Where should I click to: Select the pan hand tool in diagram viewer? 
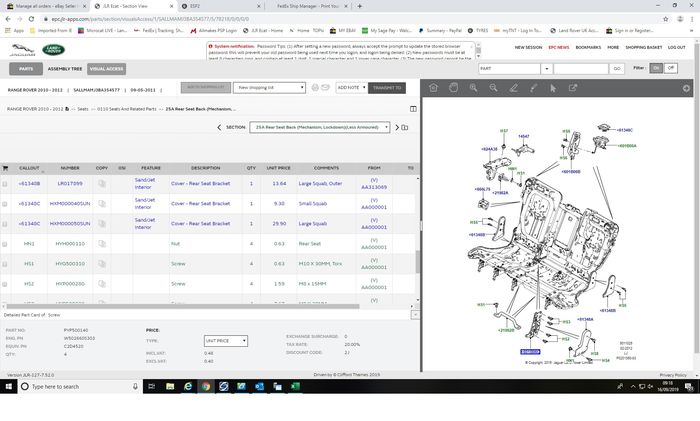coord(453,88)
